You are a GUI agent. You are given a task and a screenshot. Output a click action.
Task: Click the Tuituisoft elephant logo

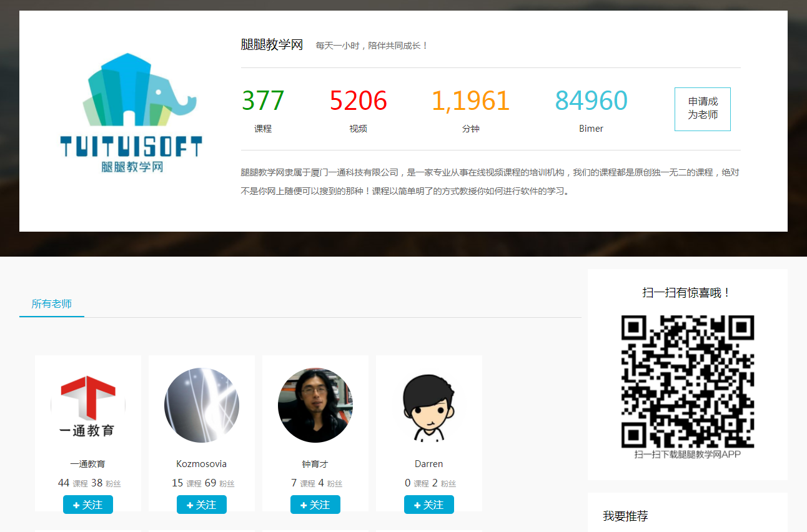131,113
